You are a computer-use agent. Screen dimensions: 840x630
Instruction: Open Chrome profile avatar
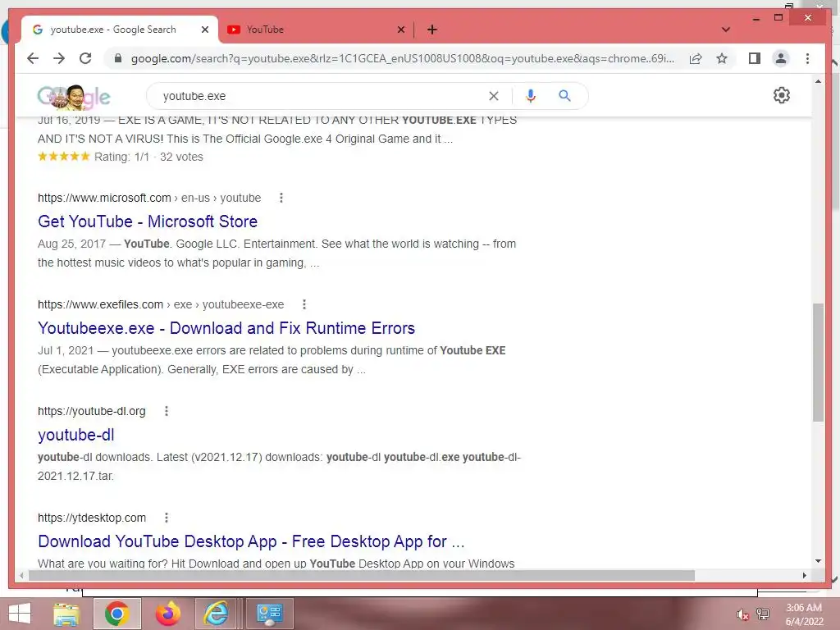[x=781, y=58]
